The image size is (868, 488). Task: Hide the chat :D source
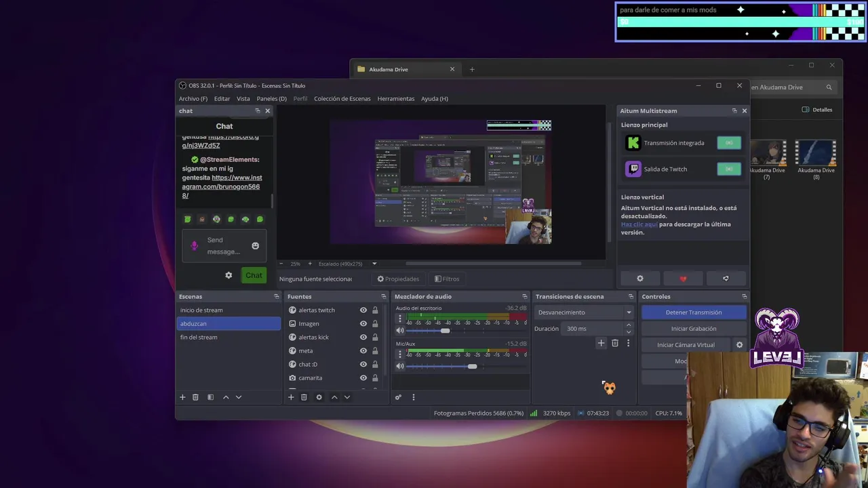363,364
